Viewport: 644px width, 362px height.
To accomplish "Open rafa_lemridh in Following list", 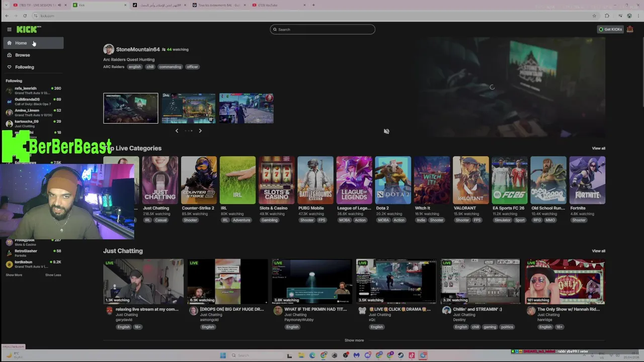I will click(x=34, y=90).
